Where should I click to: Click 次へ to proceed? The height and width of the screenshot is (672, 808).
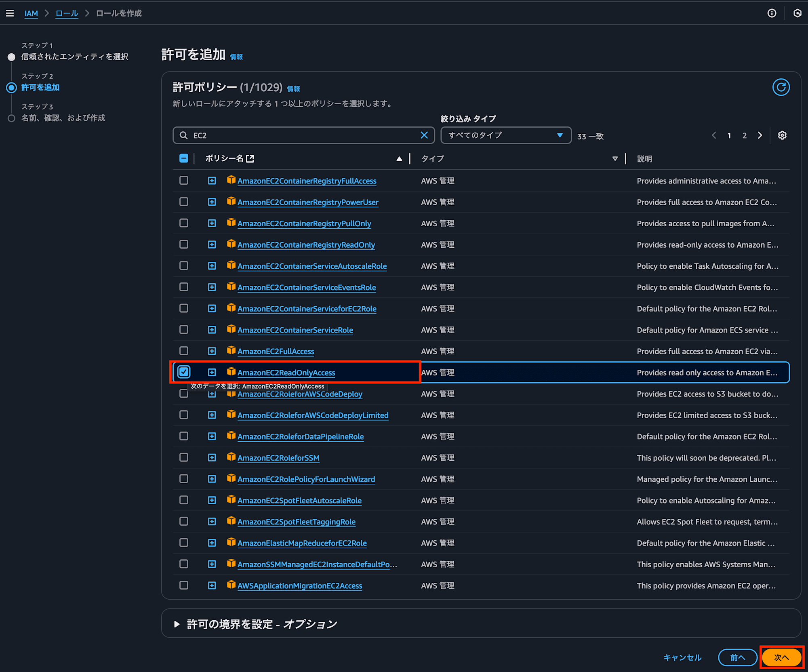[x=781, y=657]
